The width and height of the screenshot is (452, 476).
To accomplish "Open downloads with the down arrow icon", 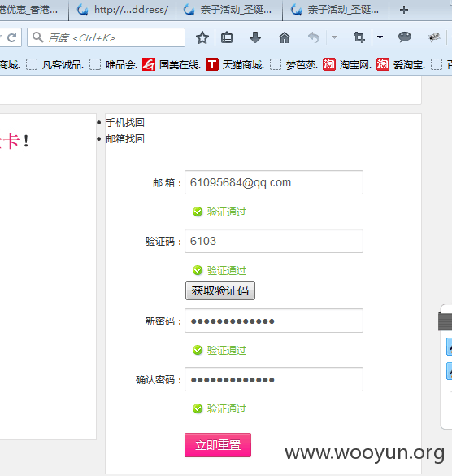I will [255, 37].
